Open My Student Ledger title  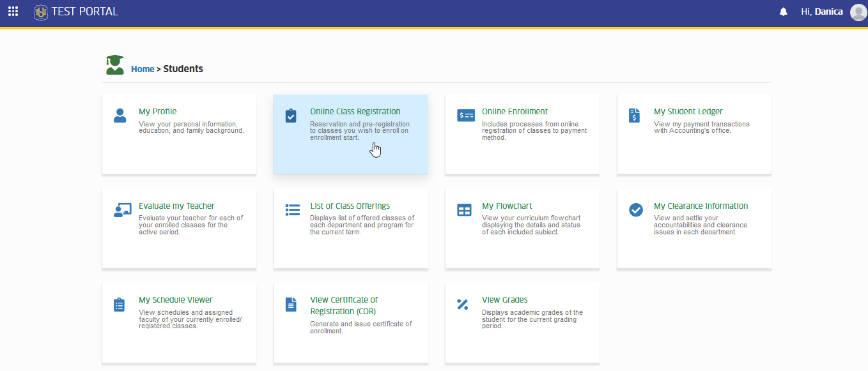[x=688, y=112]
